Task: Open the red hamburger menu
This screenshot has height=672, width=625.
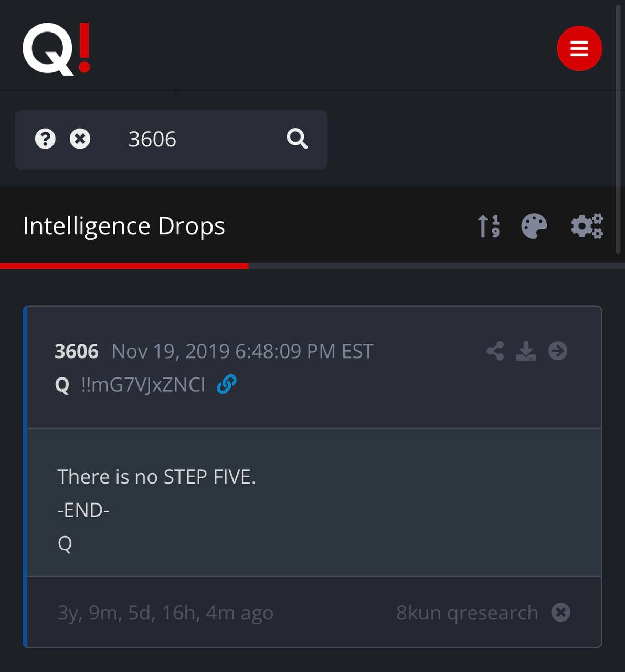Action: coord(579,48)
